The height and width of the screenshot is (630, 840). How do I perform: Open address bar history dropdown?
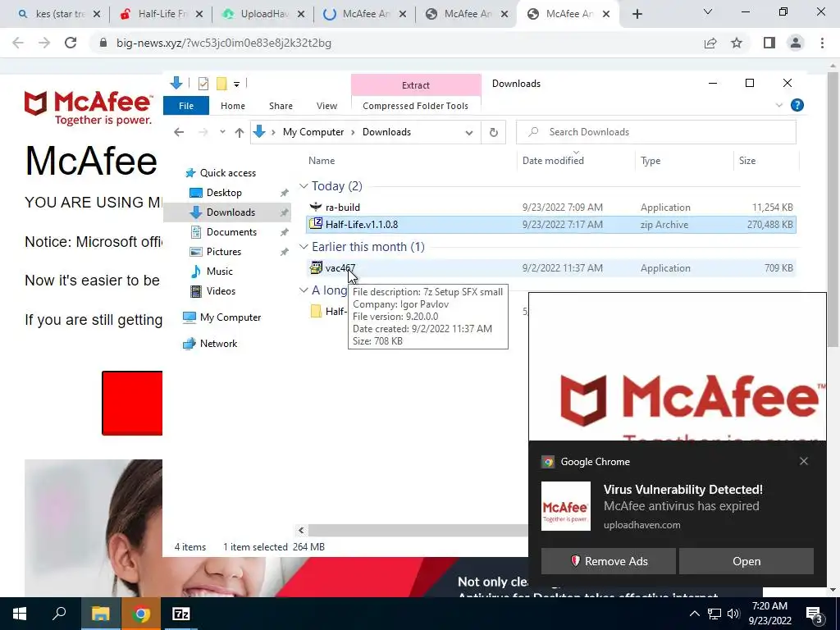[468, 133]
